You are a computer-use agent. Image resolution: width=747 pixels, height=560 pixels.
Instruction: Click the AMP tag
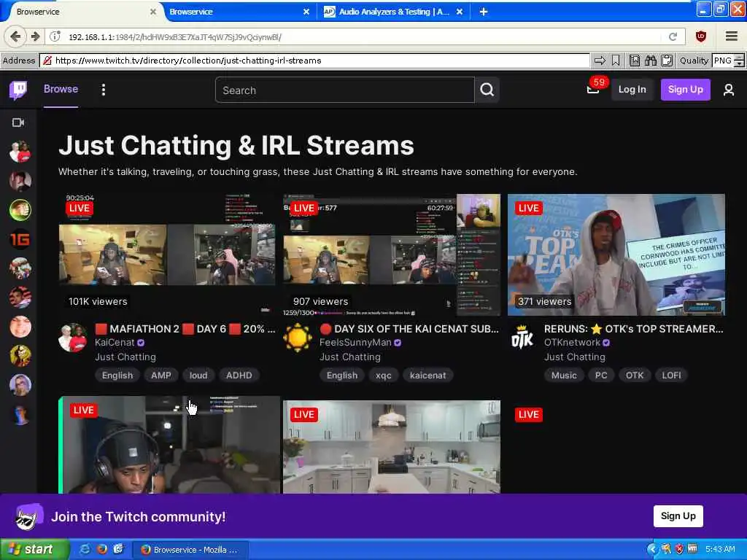tap(161, 376)
